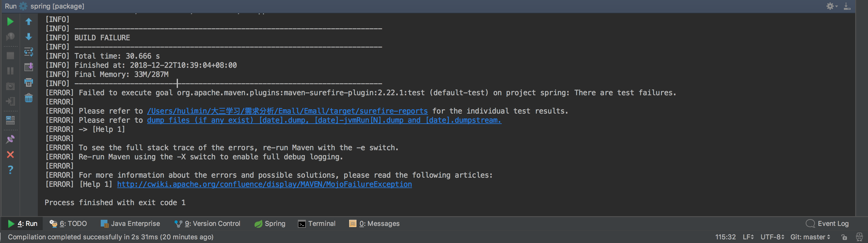Click the dump threads camera icon
868x243 pixels.
click(x=10, y=86)
